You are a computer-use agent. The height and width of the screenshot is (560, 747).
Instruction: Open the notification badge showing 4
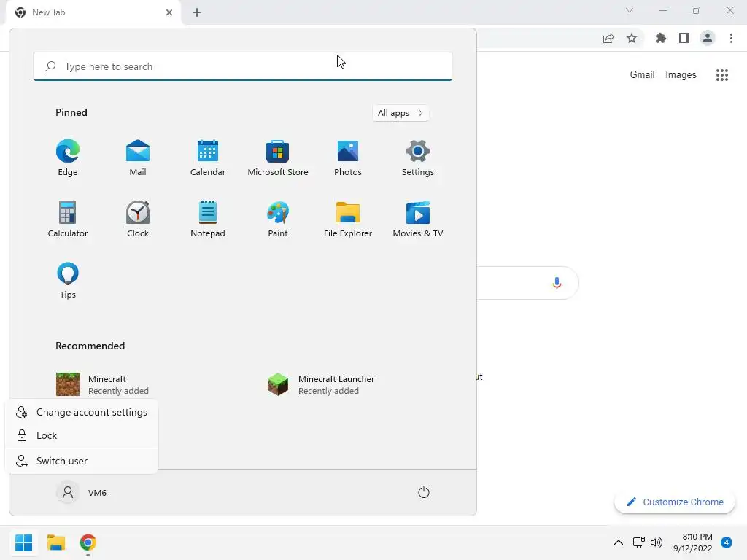[x=727, y=542]
